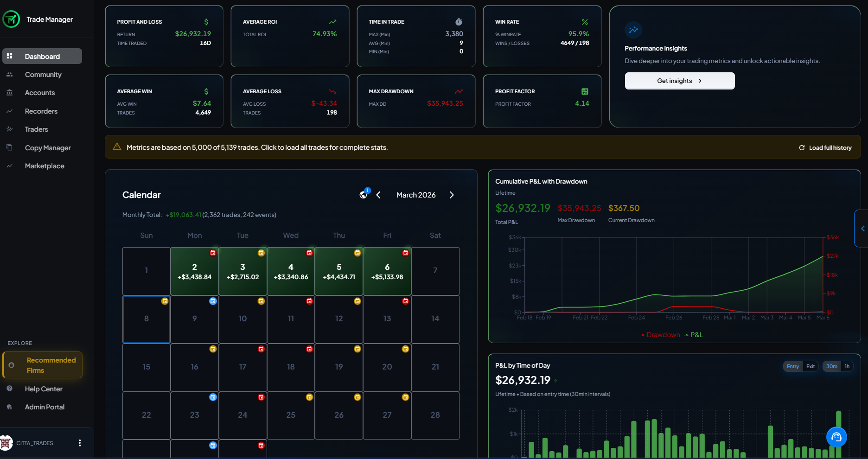The width and height of the screenshot is (868, 459).
Task: Open Accounts from the sidebar
Action: (9, 92)
